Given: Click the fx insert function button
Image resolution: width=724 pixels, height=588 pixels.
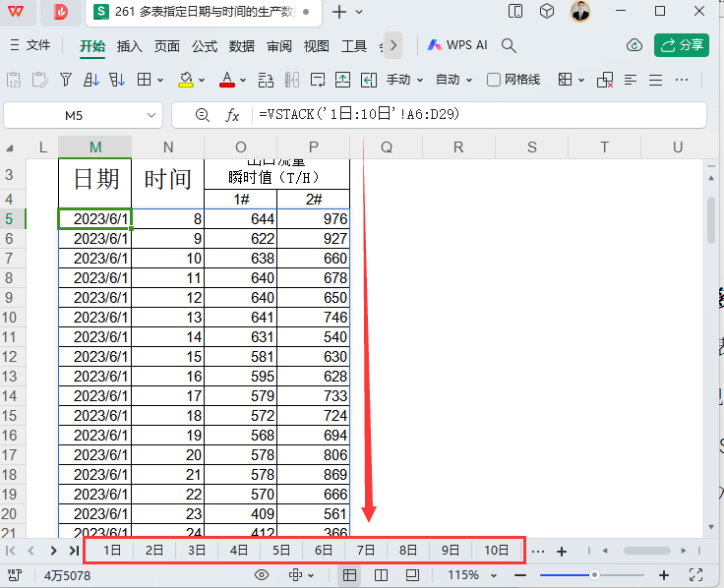Looking at the screenshot, I should (232, 115).
